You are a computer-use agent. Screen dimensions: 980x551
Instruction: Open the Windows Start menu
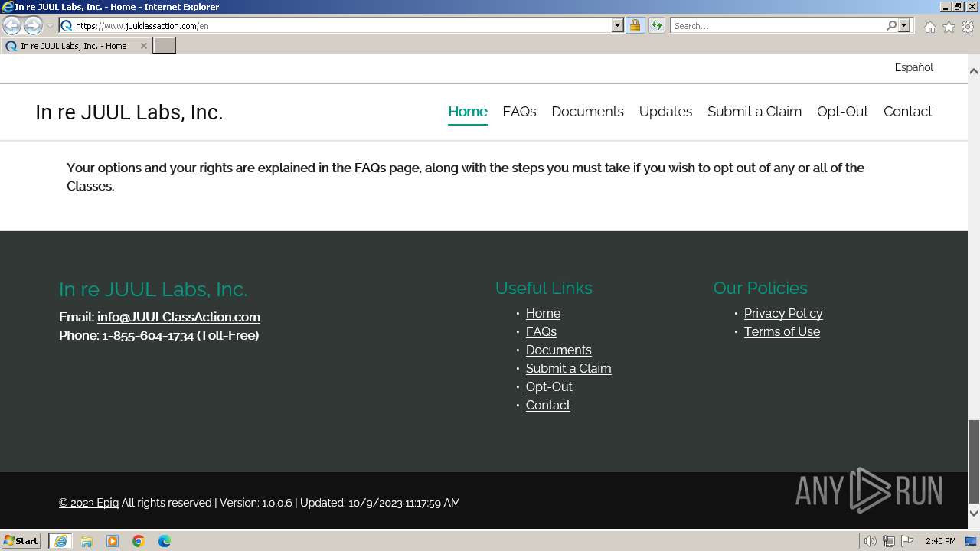click(x=21, y=541)
